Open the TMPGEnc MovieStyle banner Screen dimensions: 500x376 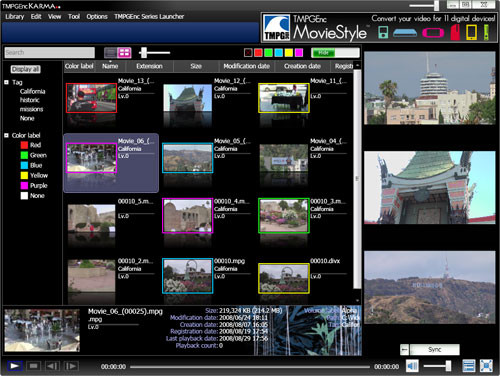coord(379,27)
